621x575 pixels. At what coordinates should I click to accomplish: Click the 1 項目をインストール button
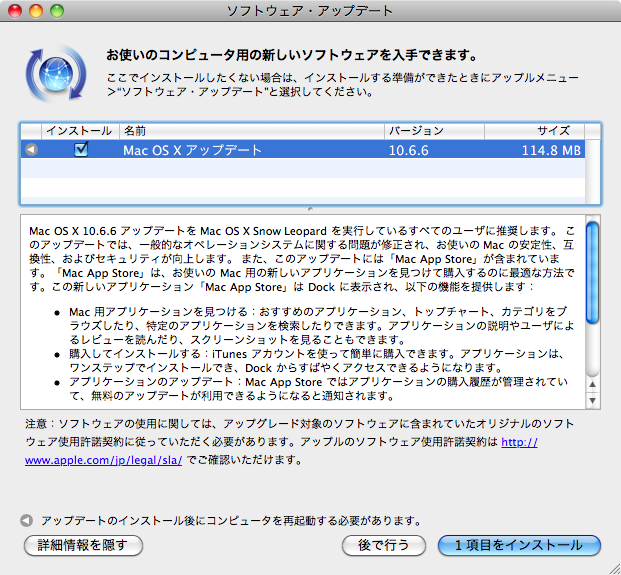click(519, 545)
